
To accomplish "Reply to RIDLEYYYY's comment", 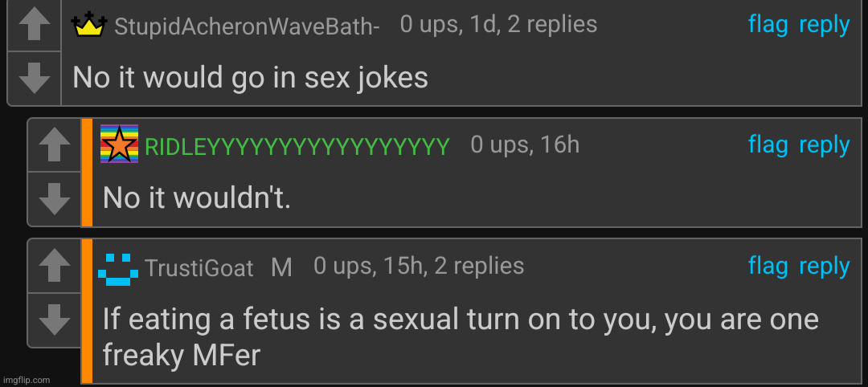I will coord(825,145).
